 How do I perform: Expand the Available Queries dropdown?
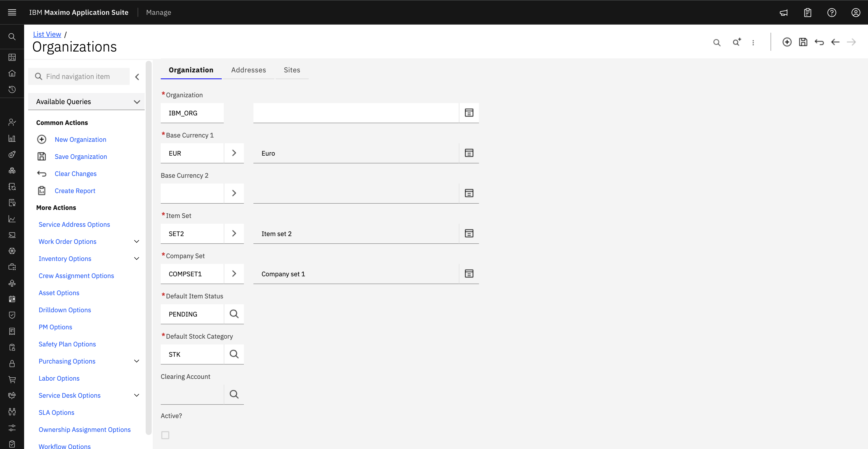click(86, 102)
